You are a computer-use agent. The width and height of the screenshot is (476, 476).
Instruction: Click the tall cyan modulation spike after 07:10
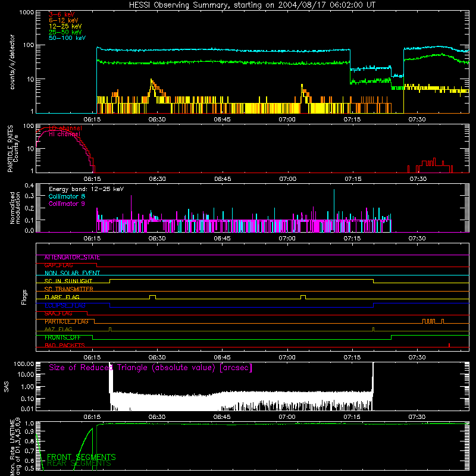pyautogui.click(x=334, y=204)
